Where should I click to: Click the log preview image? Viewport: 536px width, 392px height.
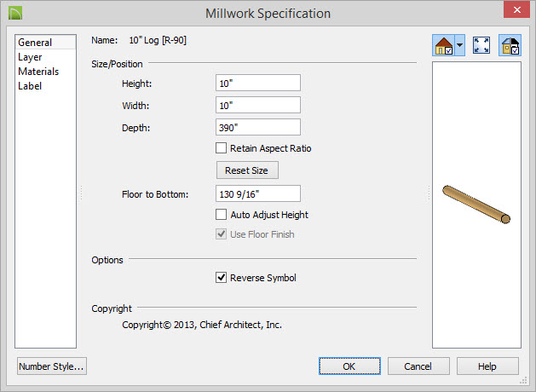pos(476,205)
